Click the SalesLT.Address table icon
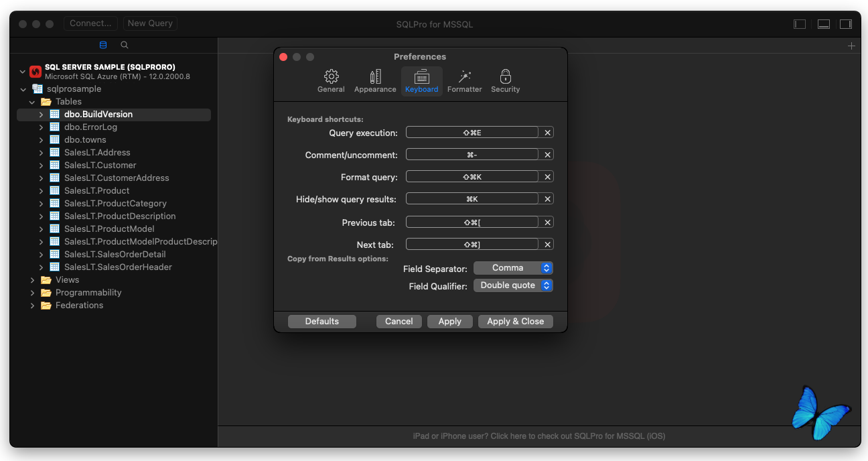Viewport: 868px width, 461px height. [x=55, y=153]
